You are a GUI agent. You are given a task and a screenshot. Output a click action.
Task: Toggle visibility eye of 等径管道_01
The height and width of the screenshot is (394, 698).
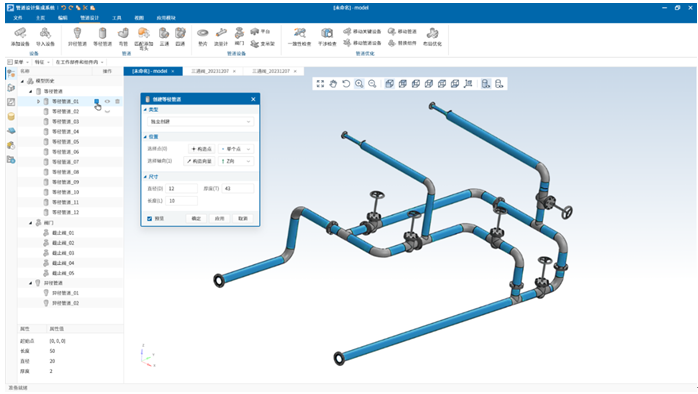point(107,102)
